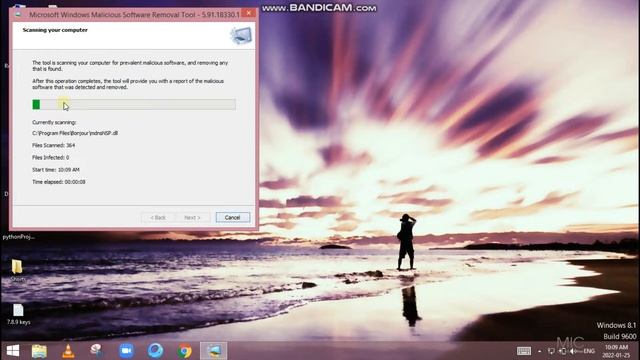Open the touch keyboard tray icon

[x=524, y=351]
